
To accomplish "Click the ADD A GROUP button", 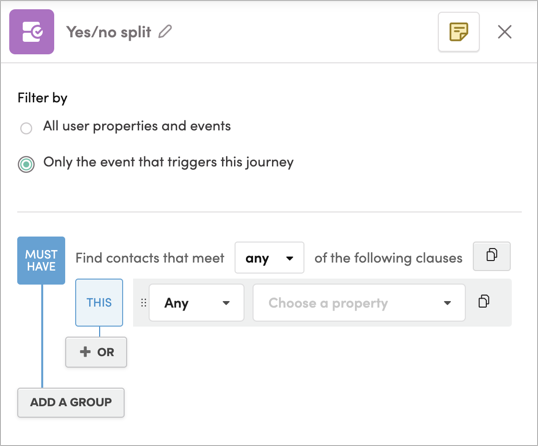I will [x=71, y=402].
